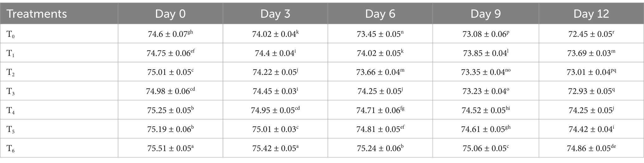Click the T6 row label
Screen dimensions: 644x163
(11, 149)
